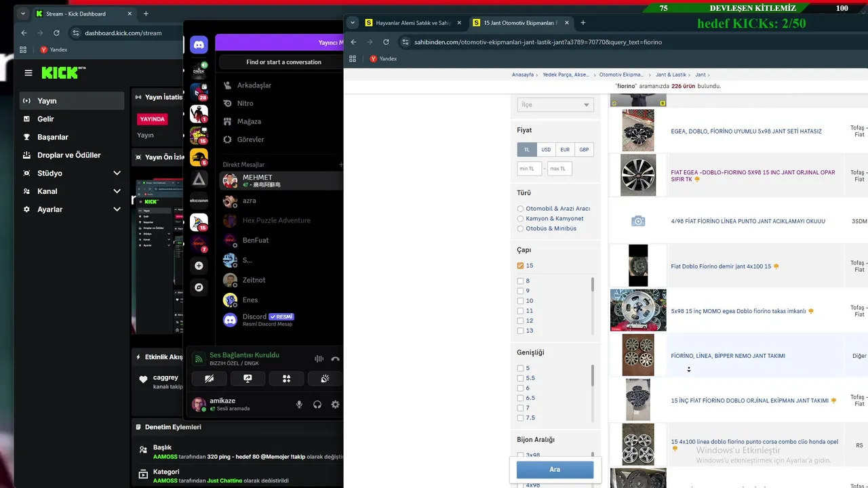Open Discord user settings gear

335,405
